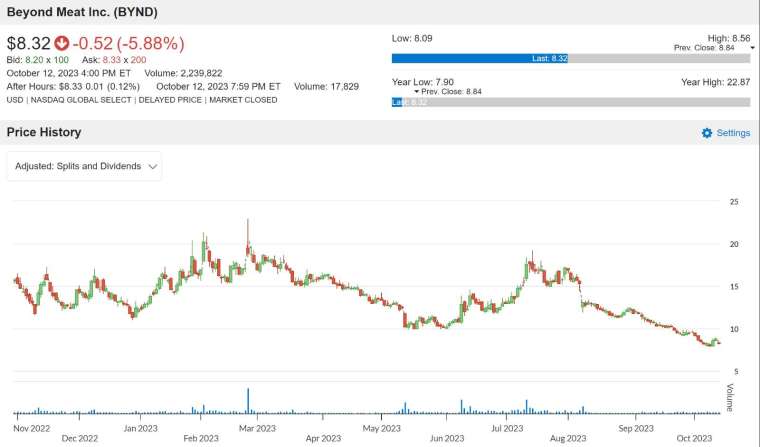
Task: Click the Volume: 2,239,822 value
Action: [183, 73]
